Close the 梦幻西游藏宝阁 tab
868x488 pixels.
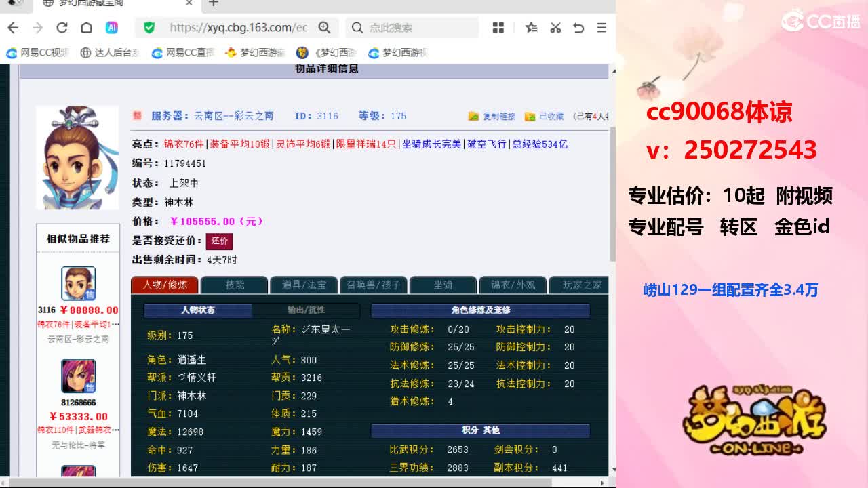(189, 3)
